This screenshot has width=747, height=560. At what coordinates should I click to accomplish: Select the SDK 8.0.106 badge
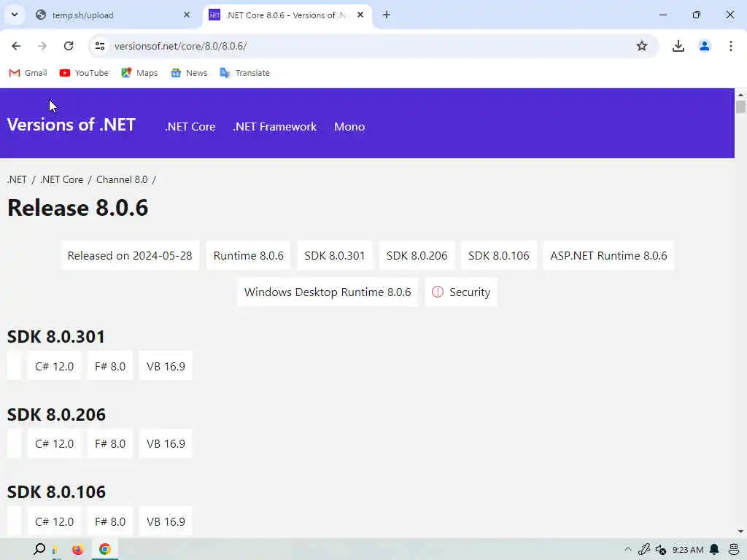click(x=499, y=256)
